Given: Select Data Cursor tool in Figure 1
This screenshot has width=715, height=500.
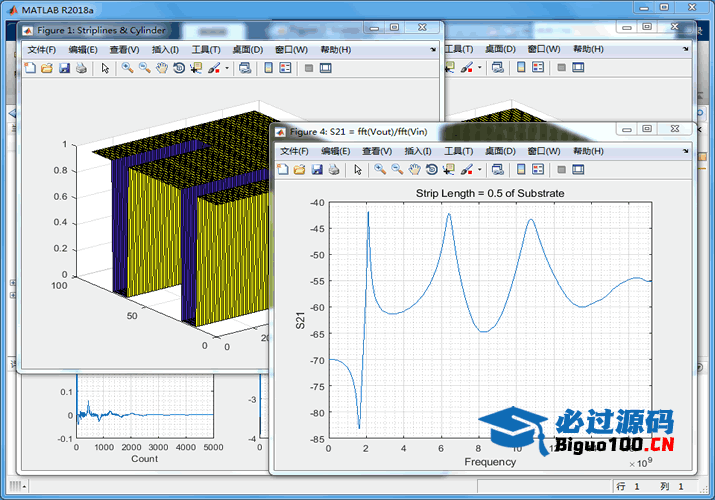Looking at the screenshot, I should [196, 68].
